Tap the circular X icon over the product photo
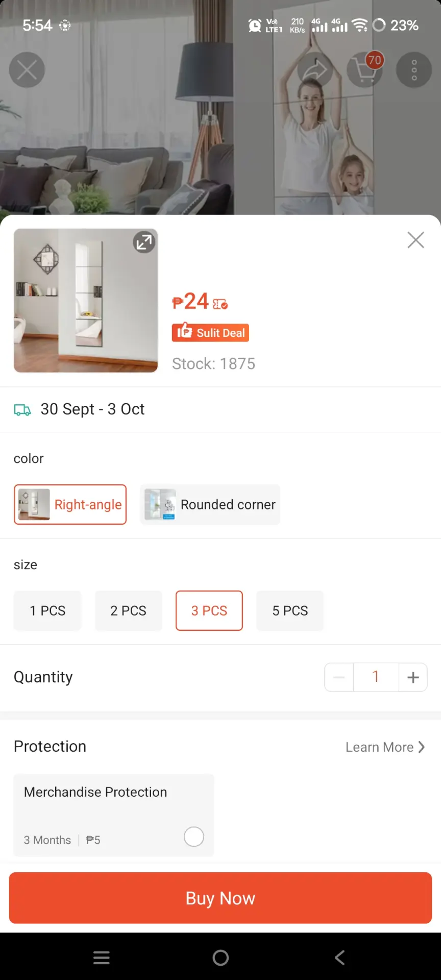The width and height of the screenshot is (441, 980). tap(27, 70)
